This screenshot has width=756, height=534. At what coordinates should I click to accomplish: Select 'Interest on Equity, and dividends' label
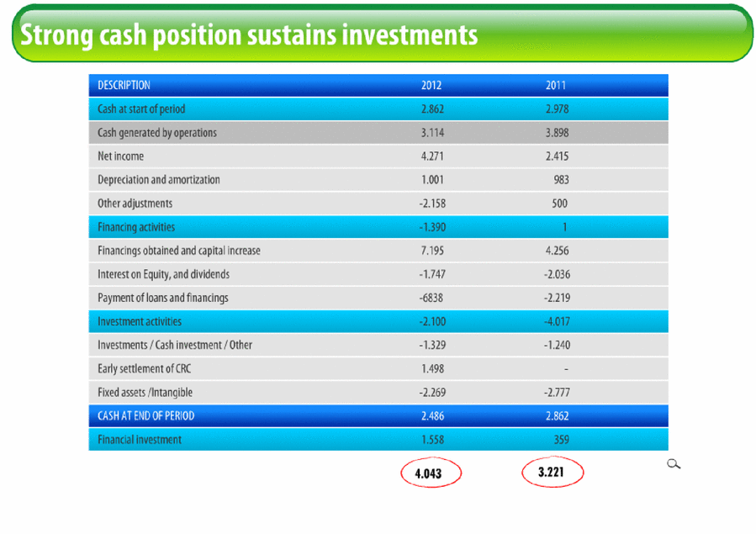tap(163, 274)
